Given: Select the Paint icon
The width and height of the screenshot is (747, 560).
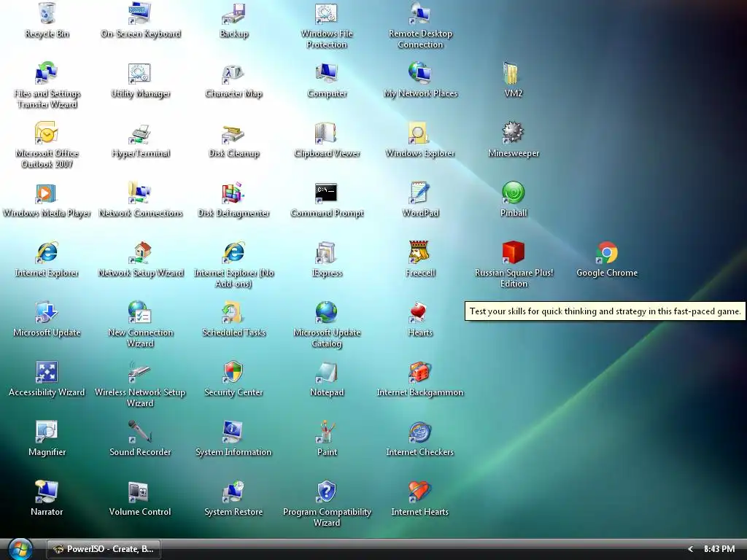Looking at the screenshot, I should tap(327, 432).
